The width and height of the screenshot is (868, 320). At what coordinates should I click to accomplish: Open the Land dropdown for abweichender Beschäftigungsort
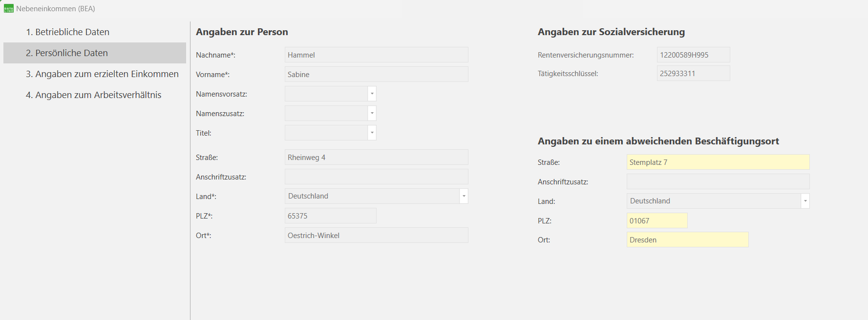(805, 201)
